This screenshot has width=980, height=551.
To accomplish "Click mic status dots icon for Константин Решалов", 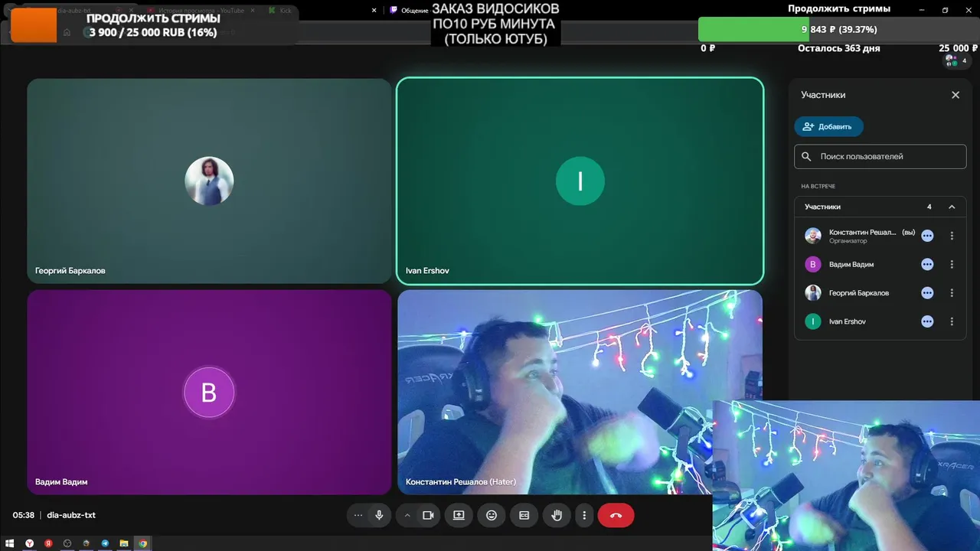I will (927, 236).
